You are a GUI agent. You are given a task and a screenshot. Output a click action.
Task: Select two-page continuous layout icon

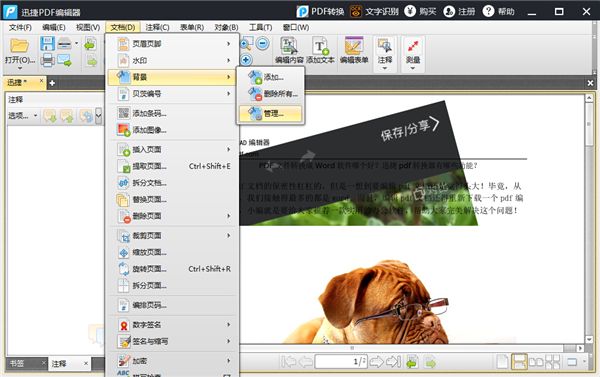tap(553, 362)
